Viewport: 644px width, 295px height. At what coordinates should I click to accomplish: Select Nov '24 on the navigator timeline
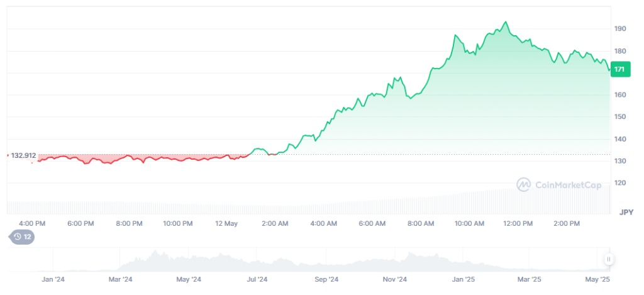(395, 279)
